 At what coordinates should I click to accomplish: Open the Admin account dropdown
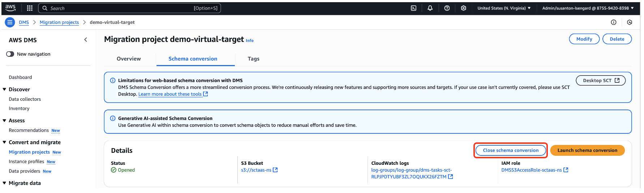point(588,8)
